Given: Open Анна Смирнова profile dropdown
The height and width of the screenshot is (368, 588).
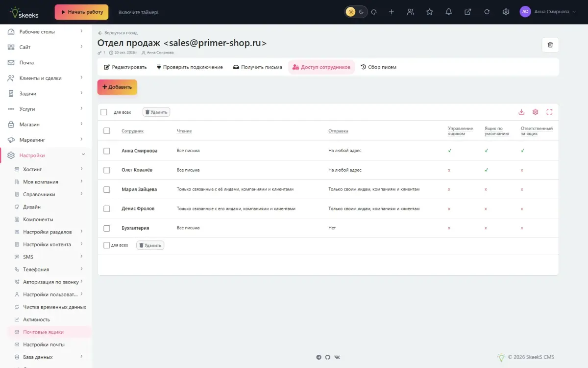Looking at the screenshot, I should tap(555, 12).
